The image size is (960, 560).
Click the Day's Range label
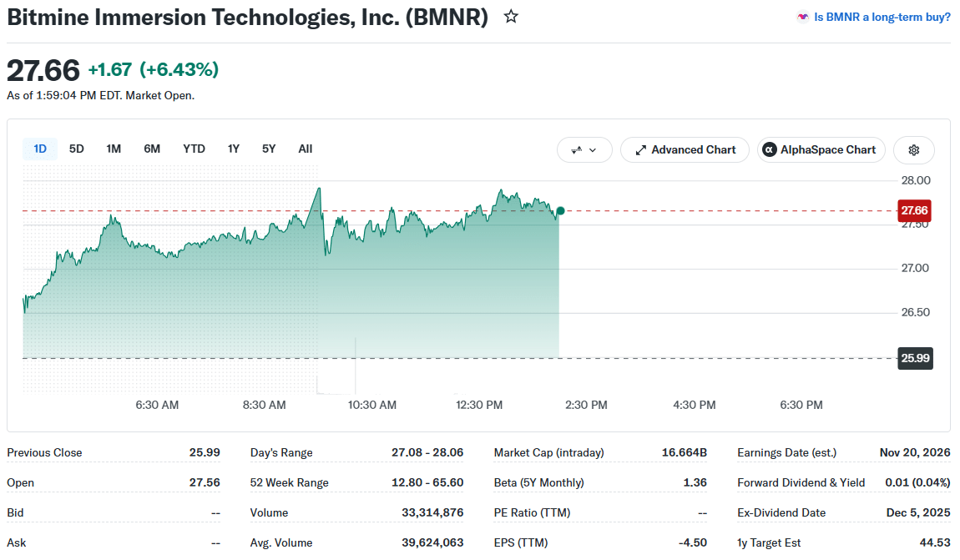click(x=281, y=452)
